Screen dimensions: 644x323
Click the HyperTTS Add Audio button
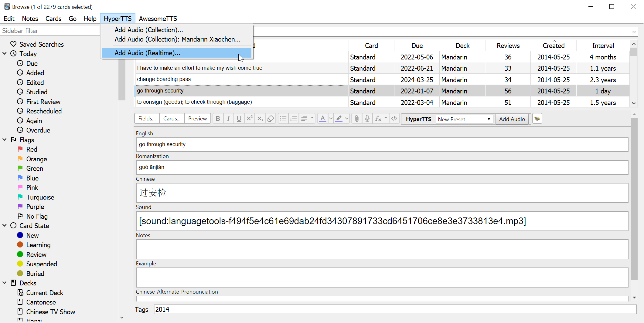click(512, 119)
